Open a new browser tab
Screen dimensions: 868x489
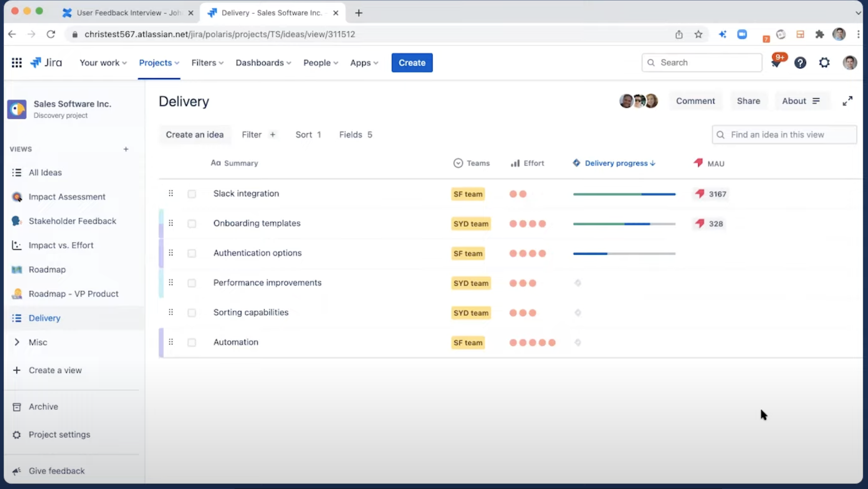click(x=359, y=13)
